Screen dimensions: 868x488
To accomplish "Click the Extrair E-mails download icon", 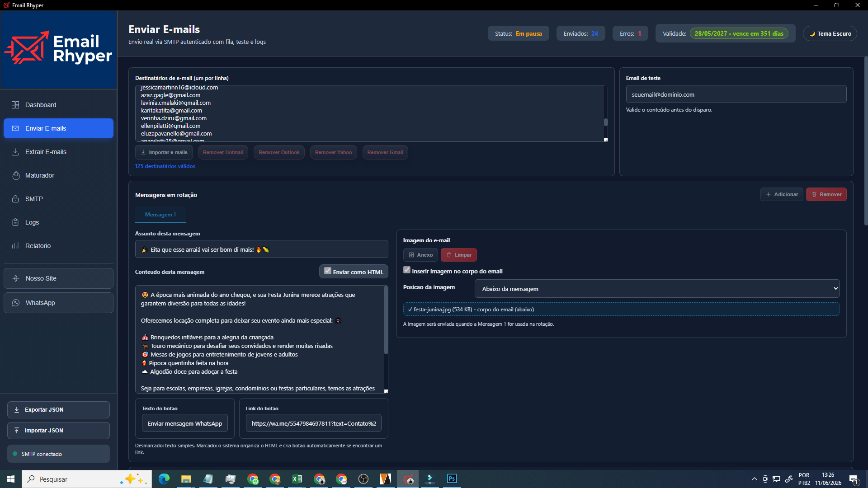I will 15,152.
